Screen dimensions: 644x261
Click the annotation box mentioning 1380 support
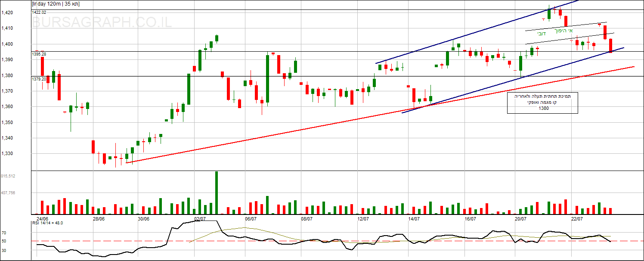(x=542, y=103)
